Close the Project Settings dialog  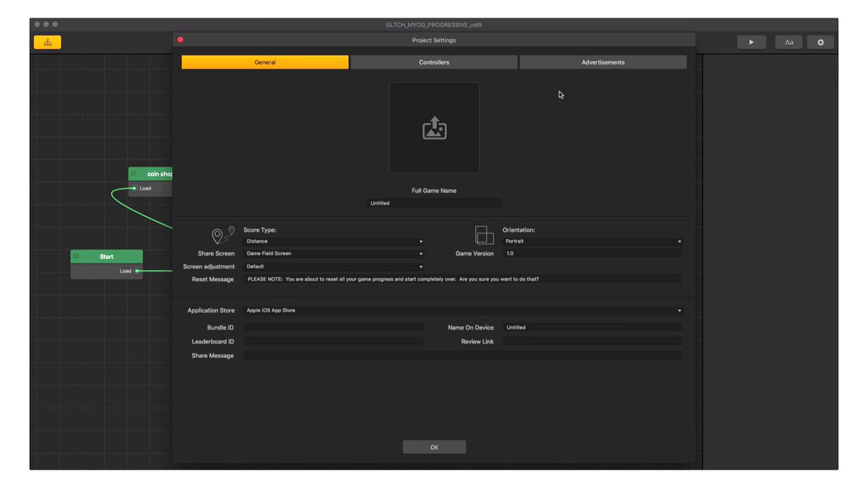[180, 40]
